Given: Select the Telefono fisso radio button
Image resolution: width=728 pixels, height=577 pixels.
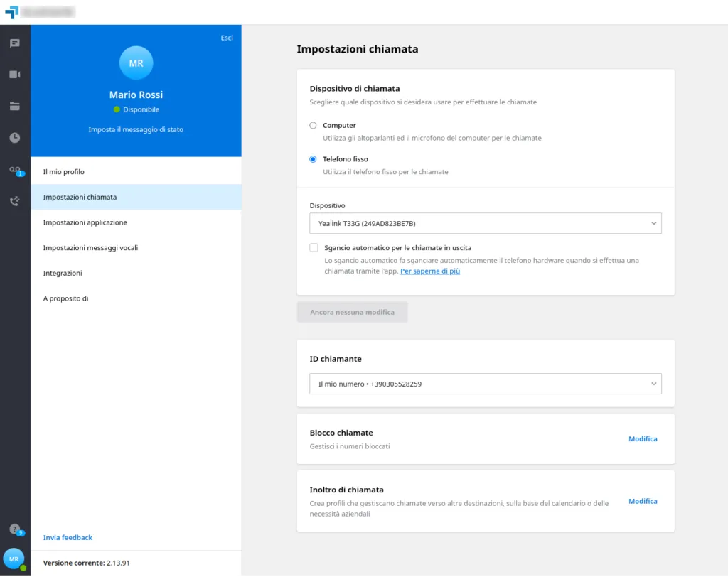Looking at the screenshot, I should (x=313, y=159).
